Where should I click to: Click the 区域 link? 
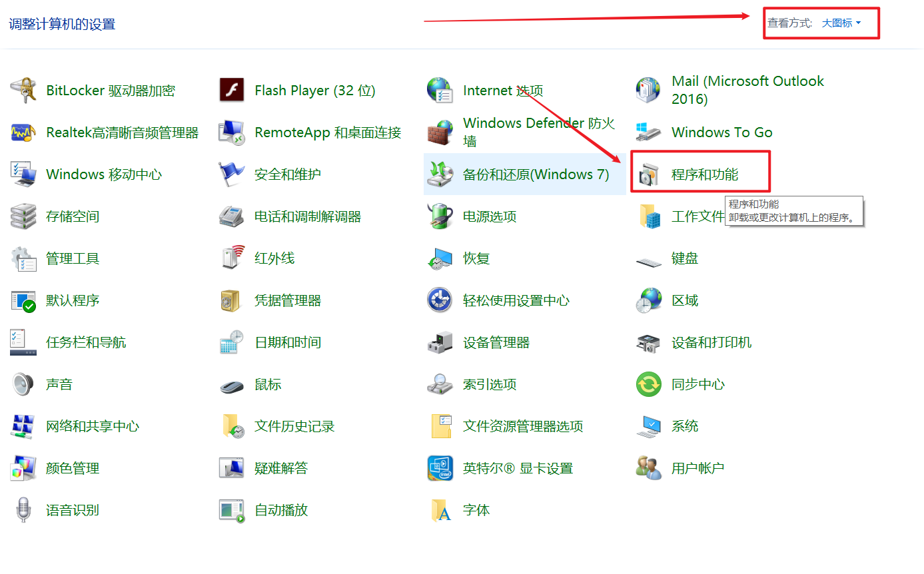(685, 300)
